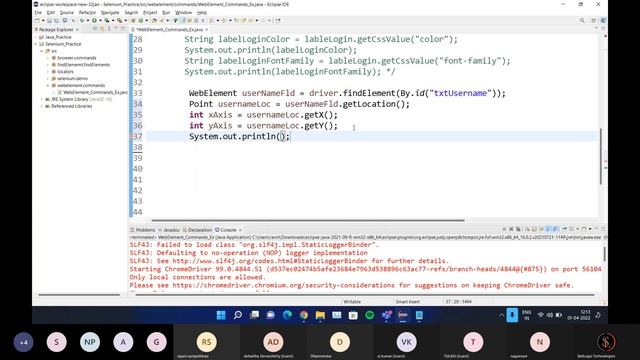Open the Run button dropdown arrow
This screenshot has width=640, height=360.
coord(99,20)
